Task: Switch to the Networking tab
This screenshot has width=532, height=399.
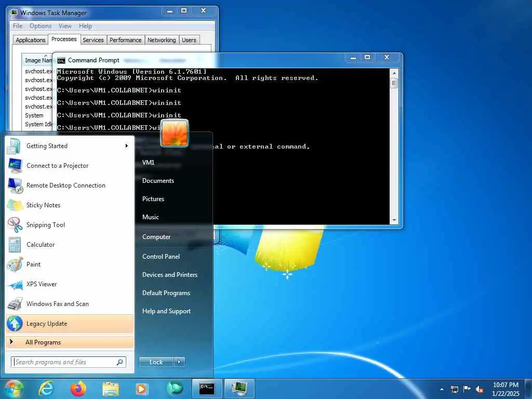Action: (162, 40)
